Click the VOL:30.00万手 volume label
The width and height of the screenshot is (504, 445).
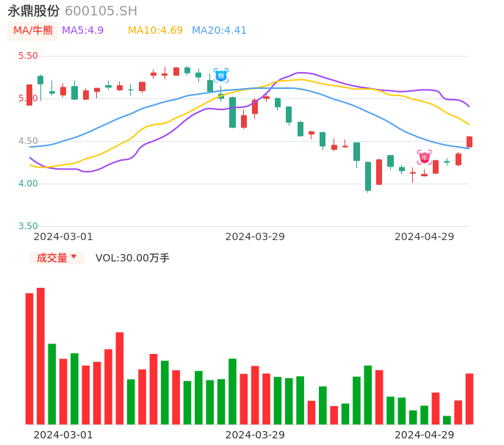pos(132,258)
